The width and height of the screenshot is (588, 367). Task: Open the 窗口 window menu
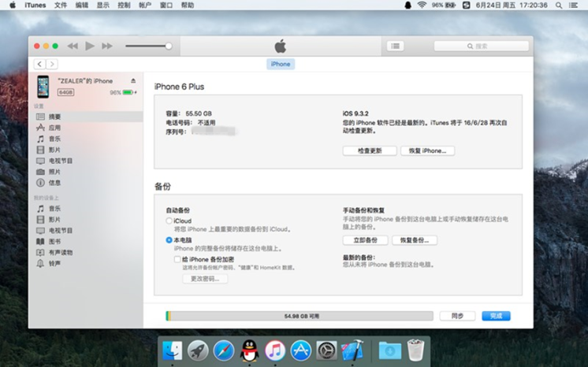(166, 5)
